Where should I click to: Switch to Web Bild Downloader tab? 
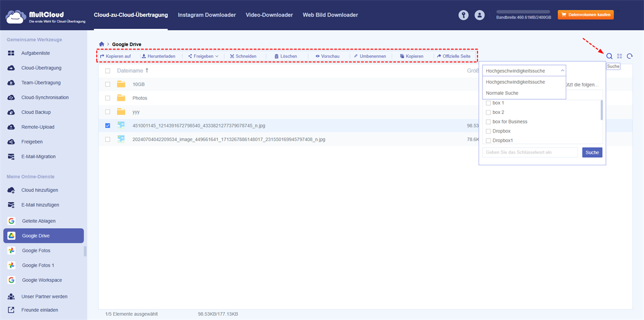[x=330, y=15]
